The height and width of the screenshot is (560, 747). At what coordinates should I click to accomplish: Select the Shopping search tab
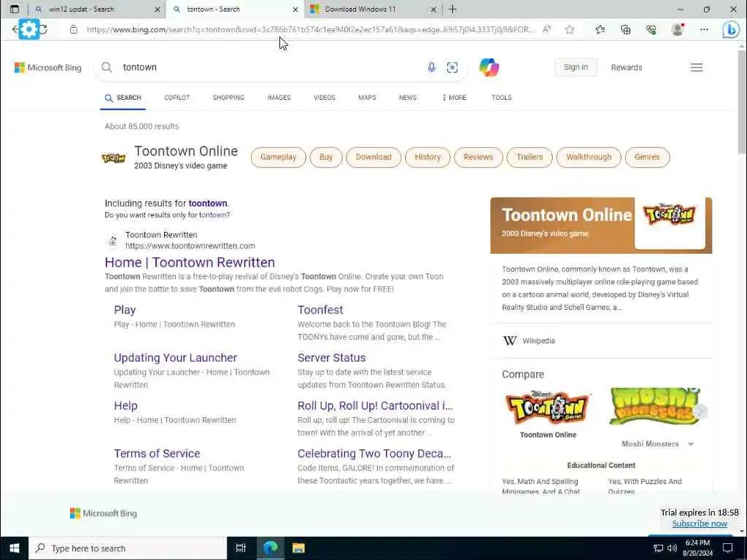tap(228, 98)
